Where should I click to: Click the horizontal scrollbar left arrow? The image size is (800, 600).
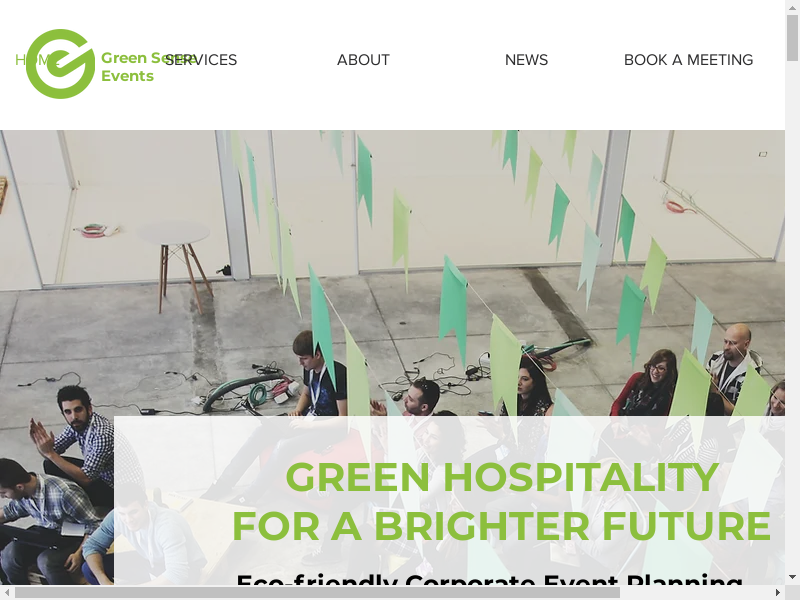click(6, 592)
